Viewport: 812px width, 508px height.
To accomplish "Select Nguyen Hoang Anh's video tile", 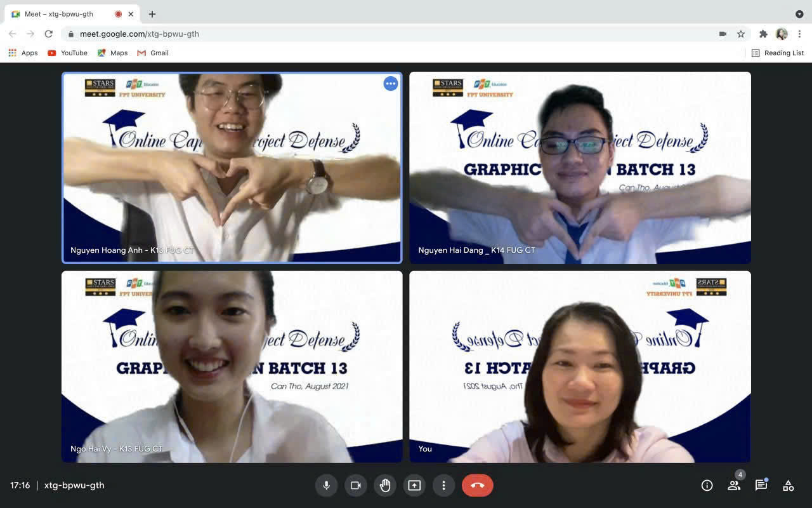I will tap(232, 168).
